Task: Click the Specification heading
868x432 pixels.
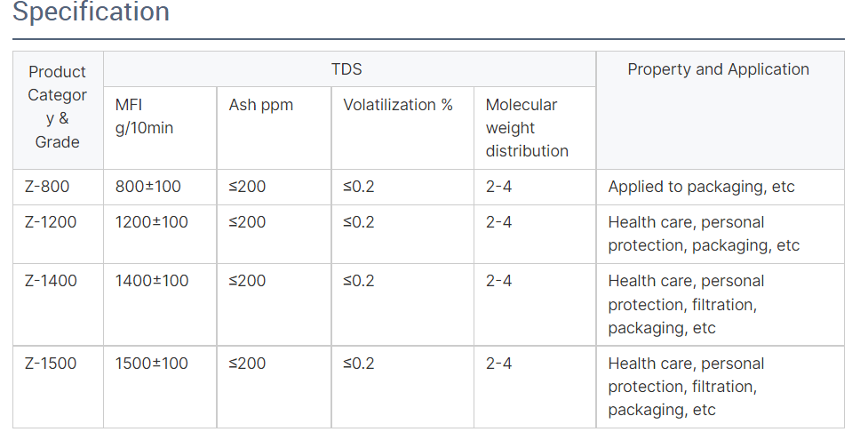Action: point(91,12)
